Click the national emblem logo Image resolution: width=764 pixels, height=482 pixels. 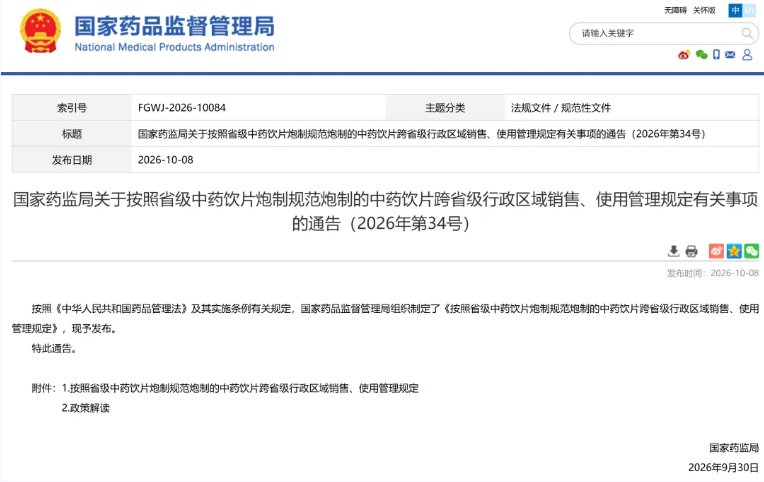click(40, 31)
